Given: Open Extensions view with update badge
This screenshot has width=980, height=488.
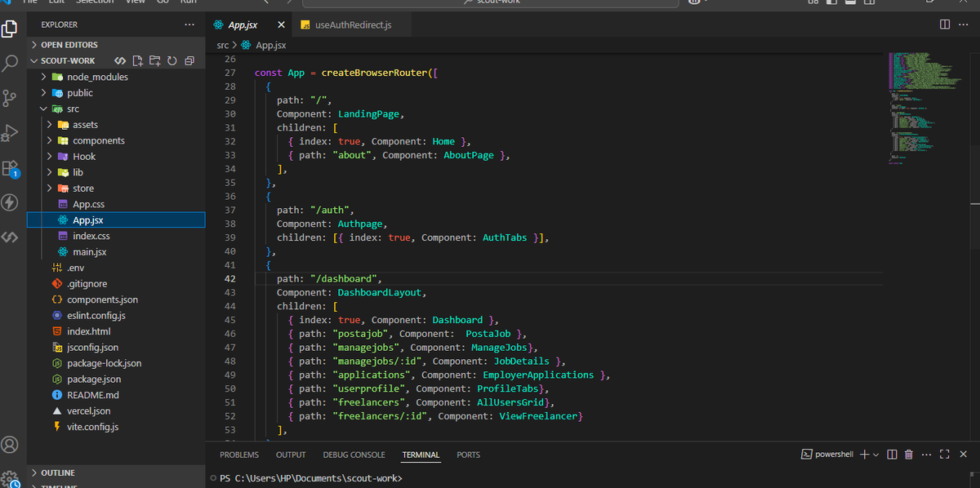Looking at the screenshot, I should click(10, 168).
